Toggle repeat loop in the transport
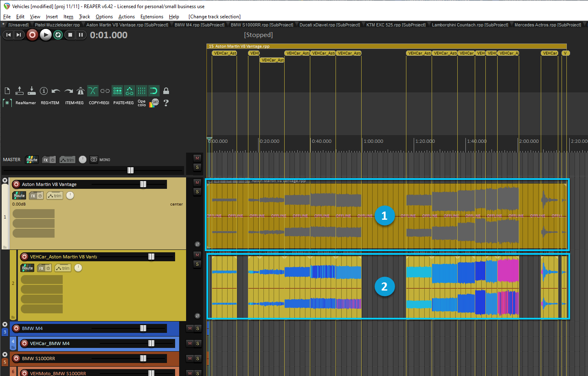The height and width of the screenshot is (376, 588). (x=58, y=35)
